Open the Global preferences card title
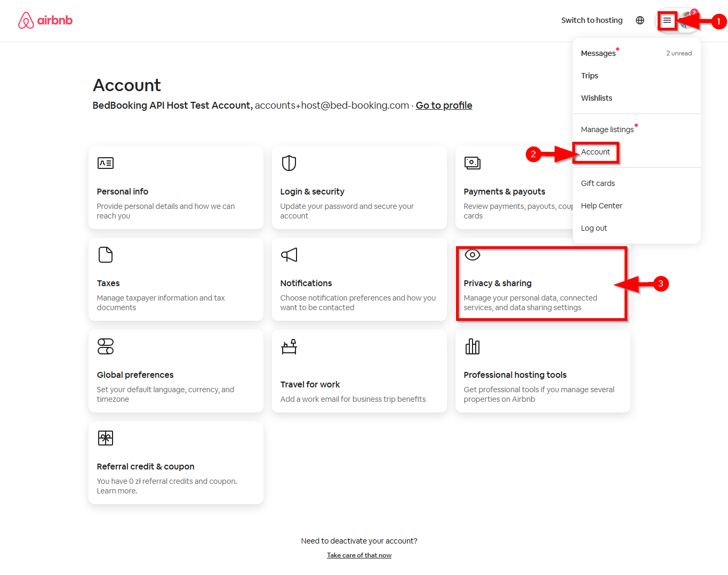The image size is (728, 575). pos(135,375)
